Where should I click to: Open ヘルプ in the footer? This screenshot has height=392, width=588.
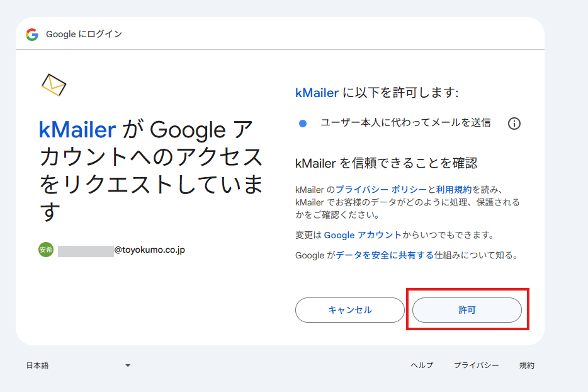pyautogui.click(x=422, y=366)
